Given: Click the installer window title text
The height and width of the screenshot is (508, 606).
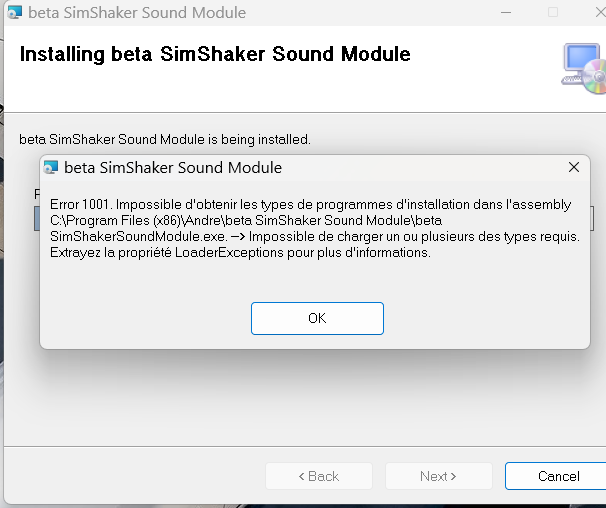Looking at the screenshot, I should tap(137, 13).
